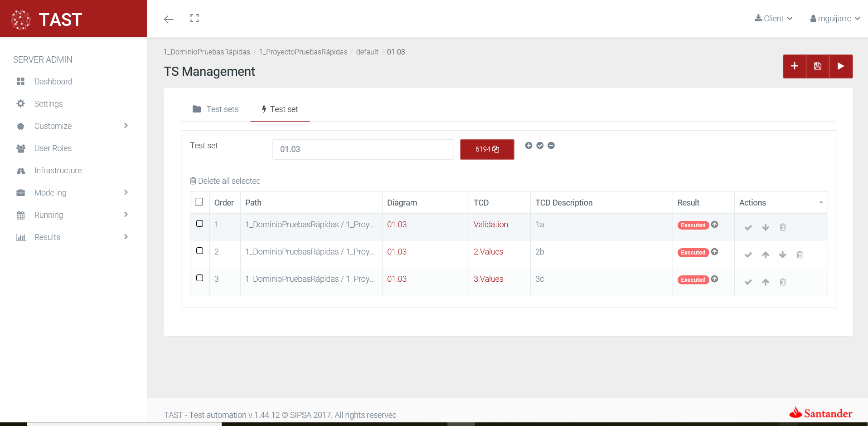The width and height of the screenshot is (868, 426).
Task: Click the red plus add button
Action: pos(794,66)
